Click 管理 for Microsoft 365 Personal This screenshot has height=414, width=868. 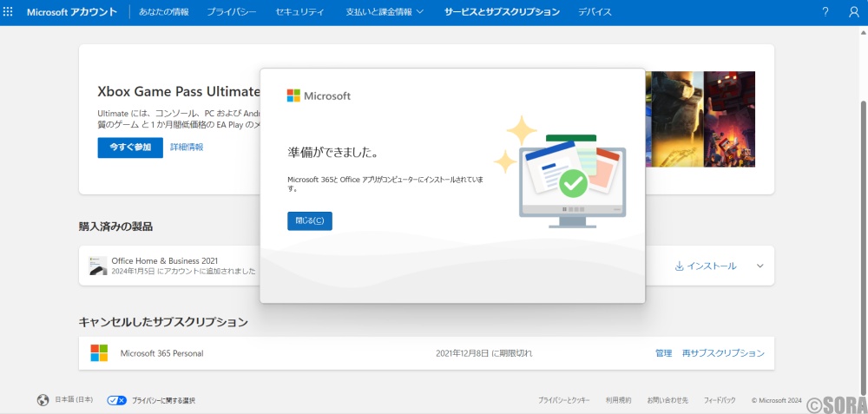(664, 353)
